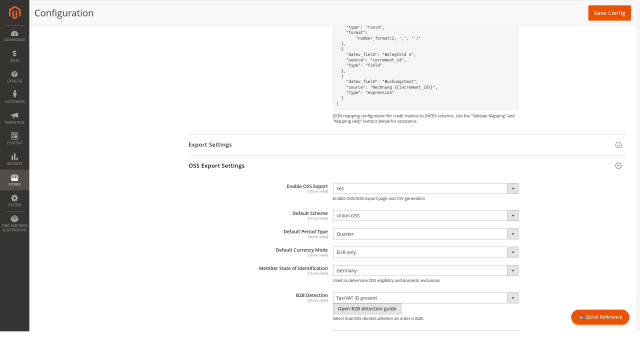Open the Marketing sidebar menu
This screenshot has height=360, width=640.
[15, 118]
